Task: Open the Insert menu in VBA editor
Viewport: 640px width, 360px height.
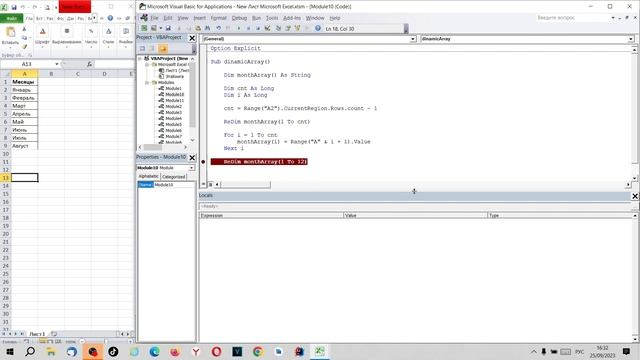Action: (200, 18)
